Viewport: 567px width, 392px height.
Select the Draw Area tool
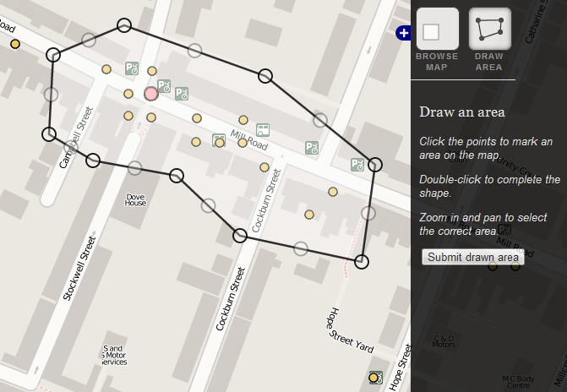pos(489,29)
